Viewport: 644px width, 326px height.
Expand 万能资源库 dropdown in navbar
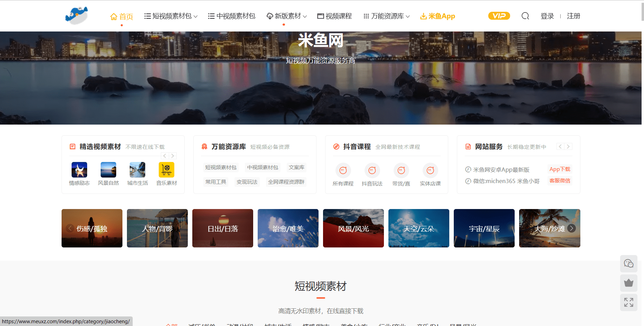(386, 16)
